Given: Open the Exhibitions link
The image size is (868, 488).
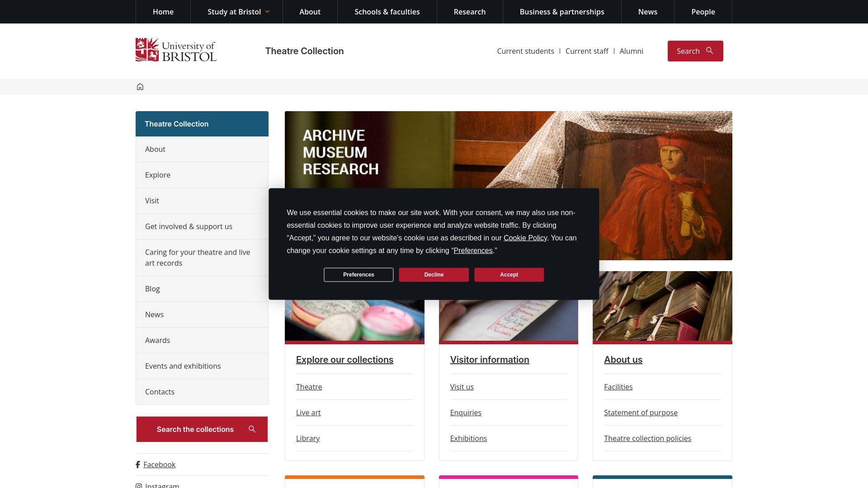Looking at the screenshot, I should tap(468, 438).
